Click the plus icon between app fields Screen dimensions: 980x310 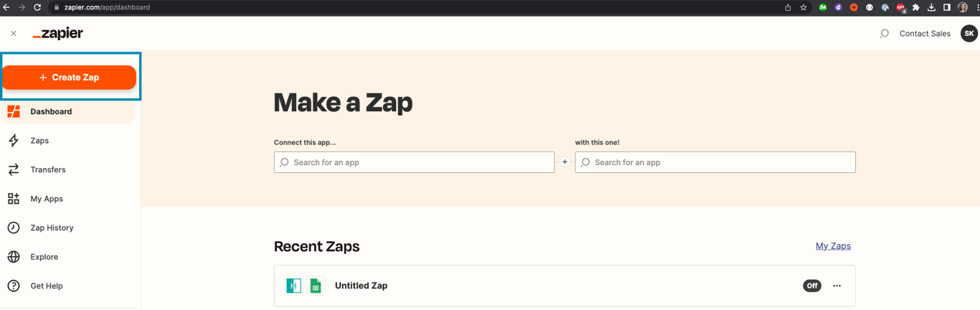(x=565, y=162)
